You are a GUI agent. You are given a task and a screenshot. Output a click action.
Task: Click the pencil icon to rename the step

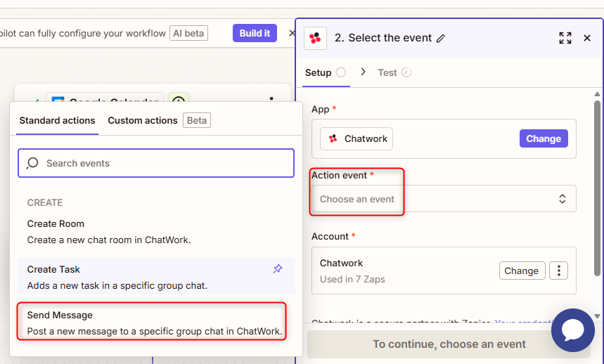point(442,39)
